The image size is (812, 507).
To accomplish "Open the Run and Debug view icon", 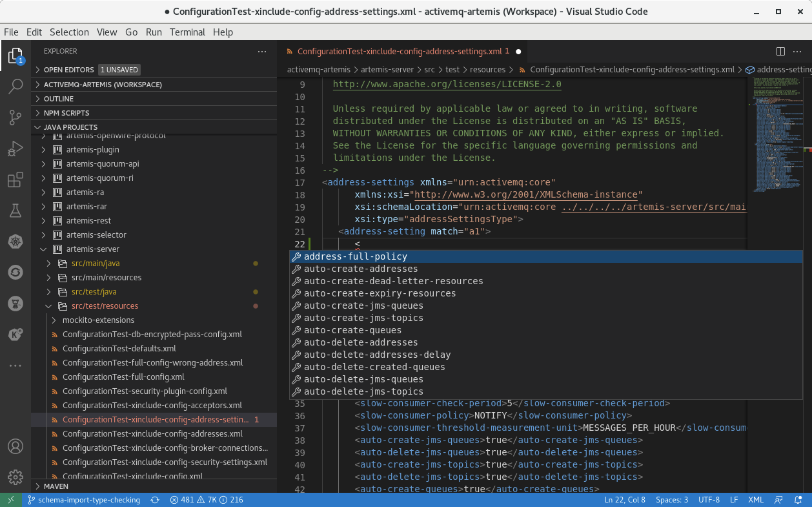I will pos(15,149).
